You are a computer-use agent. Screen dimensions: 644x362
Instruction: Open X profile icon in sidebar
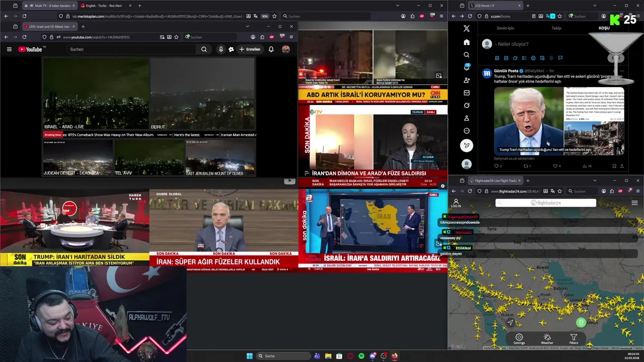[x=466, y=118]
